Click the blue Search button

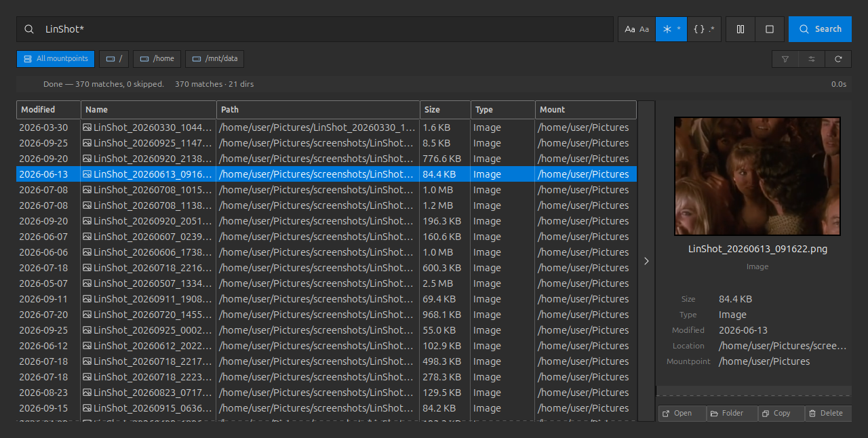coord(820,29)
